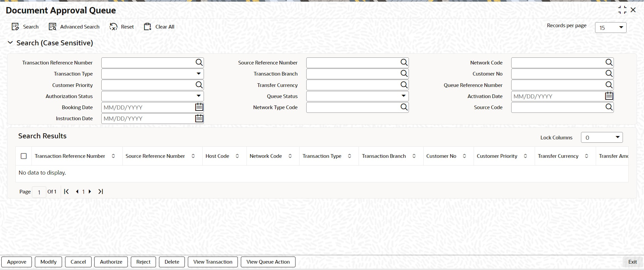Sort by Transfer Currency column
644x270 pixels.
[x=587, y=156]
